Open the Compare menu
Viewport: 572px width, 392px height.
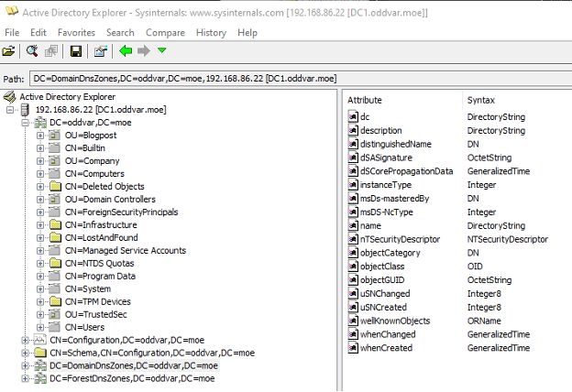[165, 32]
